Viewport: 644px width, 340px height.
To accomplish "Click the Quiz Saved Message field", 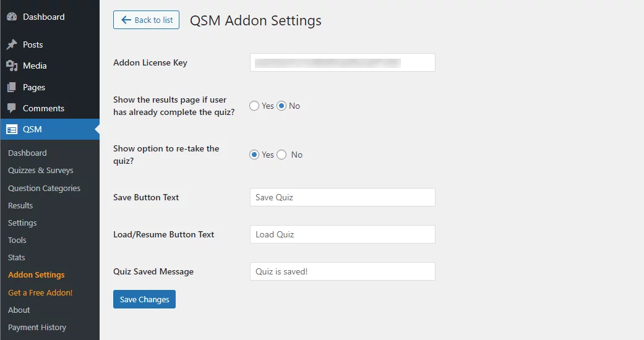I will pos(343,271).
